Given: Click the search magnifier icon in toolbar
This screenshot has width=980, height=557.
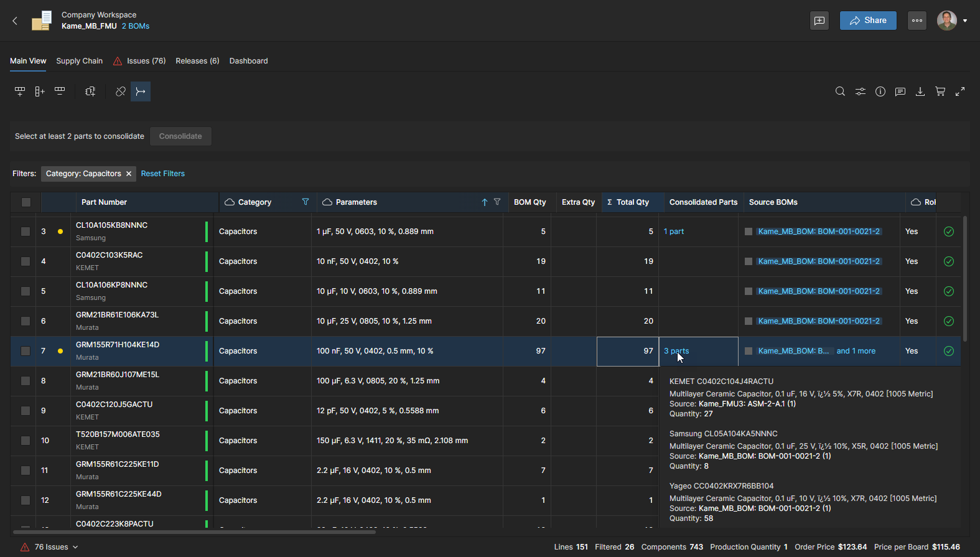Looking at the screenshot, I should pyautogui.click(x=840, y=91).
